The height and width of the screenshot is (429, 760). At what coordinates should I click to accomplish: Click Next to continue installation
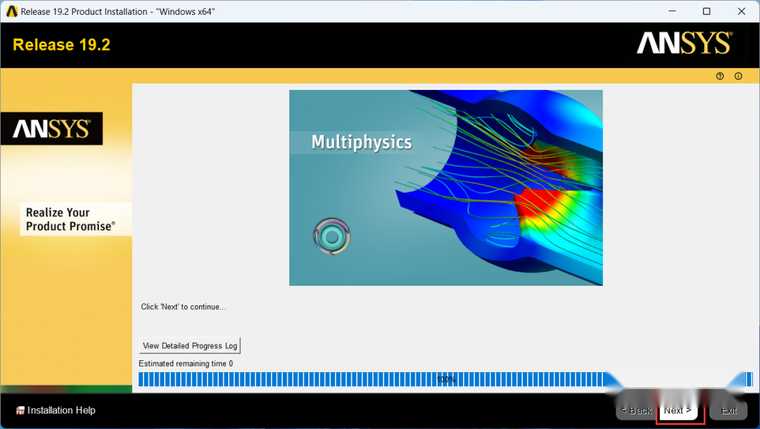(x=678, y=411)
